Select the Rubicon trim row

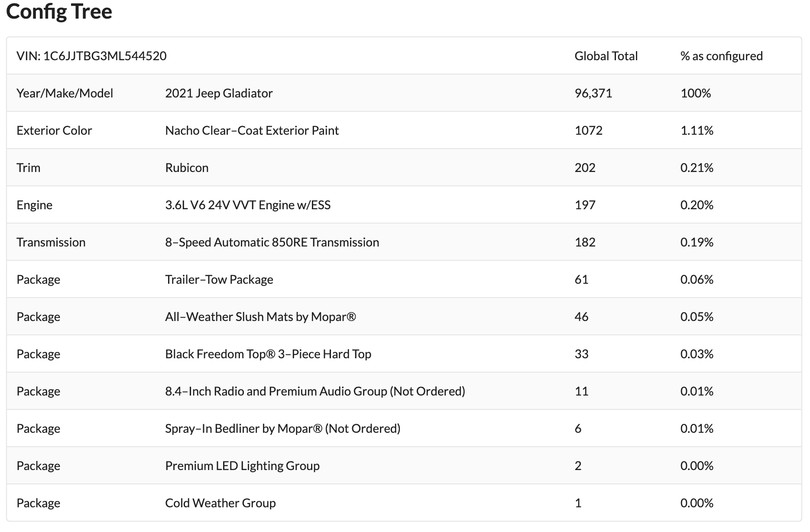[404, 168]
